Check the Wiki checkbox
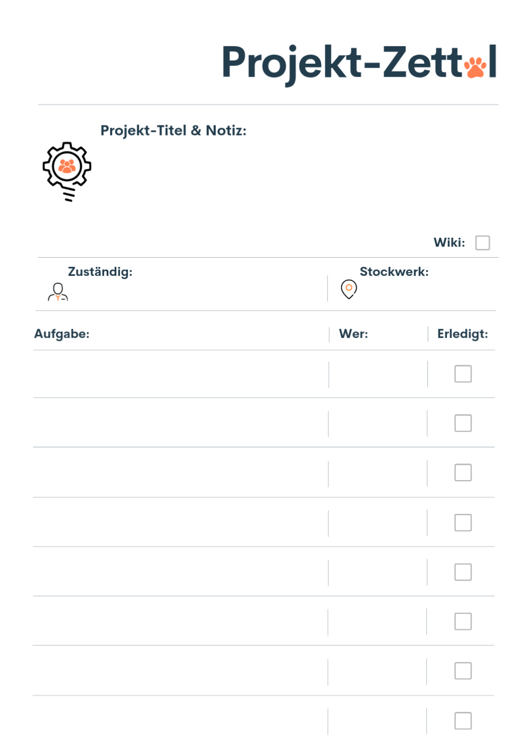This screenshot has height=756, width=532. [483, 243]
